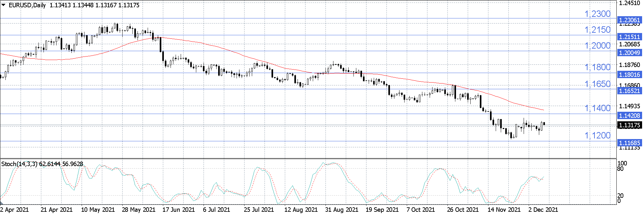The height and width of the screenshot is (214, 644).
Task: Click the 17 Jun 2021 date marker
Action: (178, 210)
